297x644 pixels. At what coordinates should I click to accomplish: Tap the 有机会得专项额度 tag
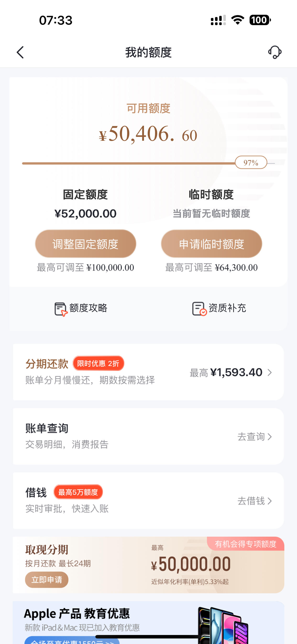[x=246, y=544]
